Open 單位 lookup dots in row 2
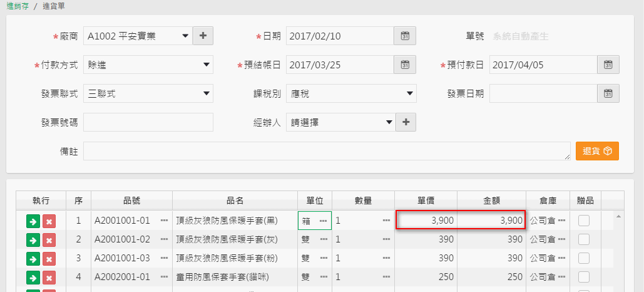This screenshot has height=292, width=644. (324, 239)
